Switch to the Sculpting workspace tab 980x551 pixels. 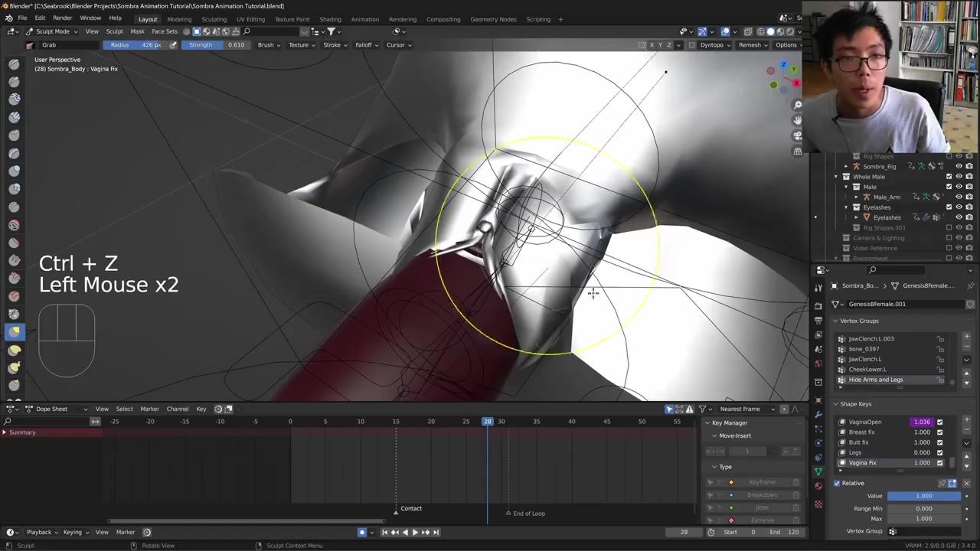214,19
